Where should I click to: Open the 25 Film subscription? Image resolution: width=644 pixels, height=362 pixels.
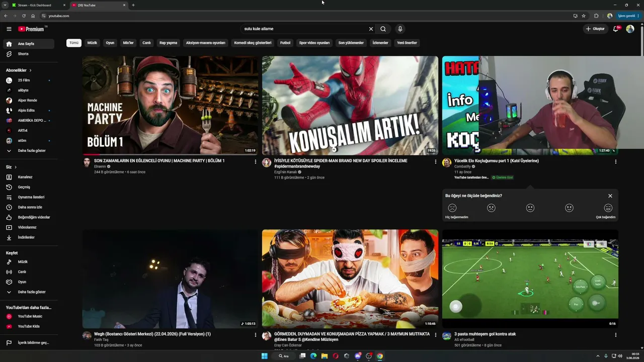click(29, 80)
